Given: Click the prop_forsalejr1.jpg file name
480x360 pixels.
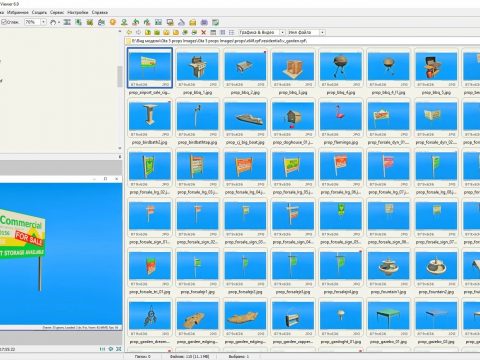Looking at the screenshot, I should point(198,292).
